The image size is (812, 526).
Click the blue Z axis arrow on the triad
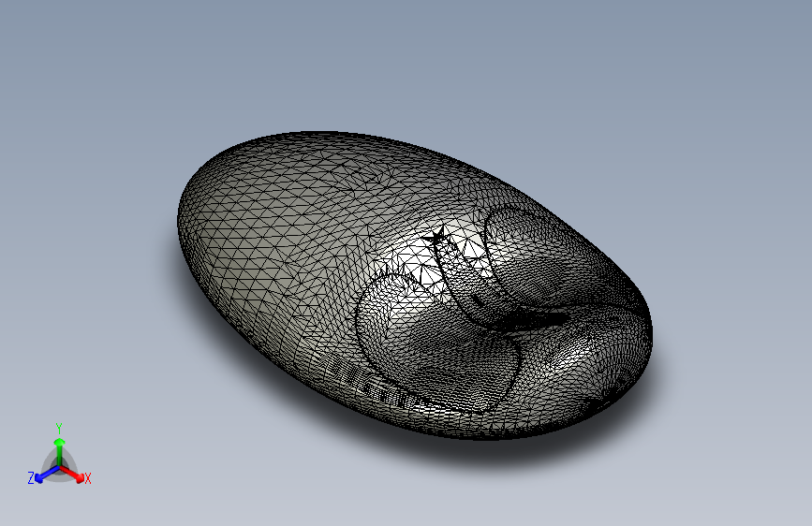[47, 475]
